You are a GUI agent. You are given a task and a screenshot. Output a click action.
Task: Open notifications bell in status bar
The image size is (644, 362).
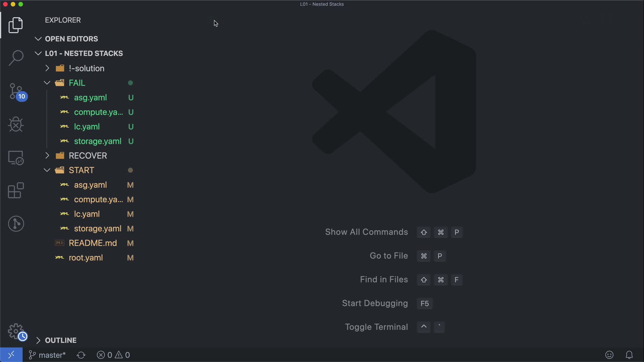coord(629,355)
